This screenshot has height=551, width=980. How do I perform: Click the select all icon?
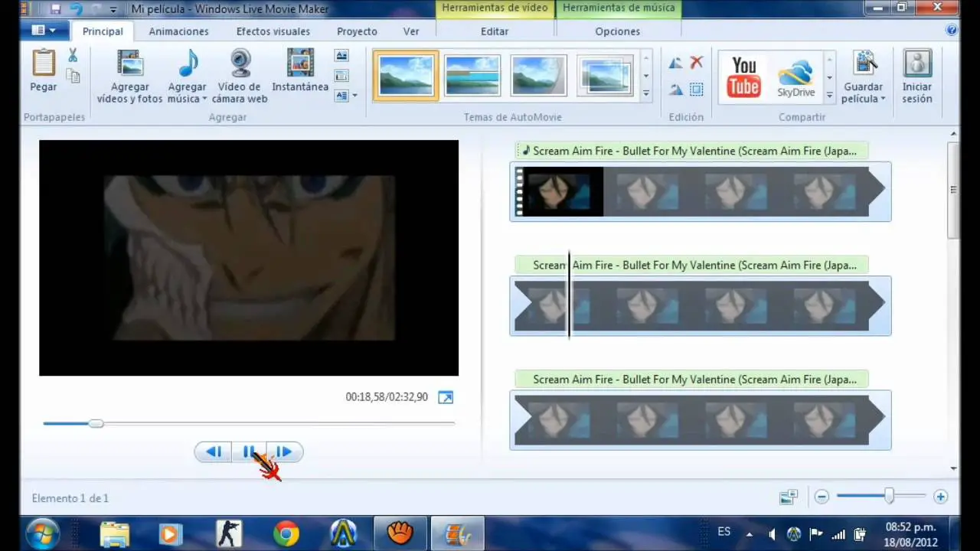pos(696,90)
